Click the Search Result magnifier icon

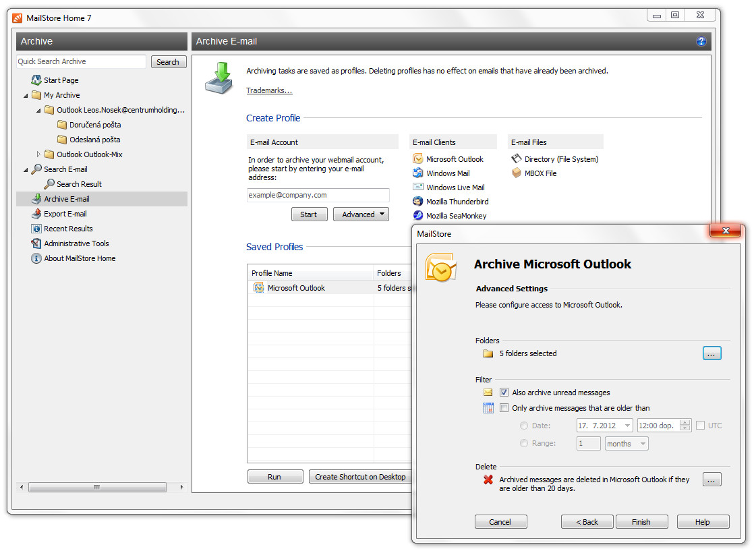pyautogui.click(x=49, y=184)
